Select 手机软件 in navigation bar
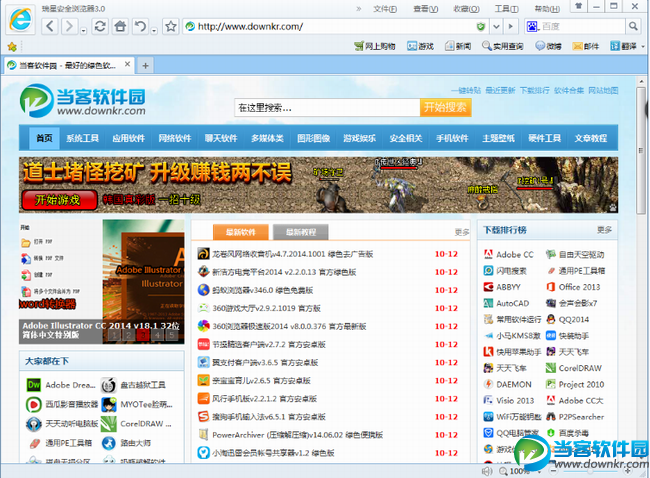 pyautogui.click(x=452, y=138)
